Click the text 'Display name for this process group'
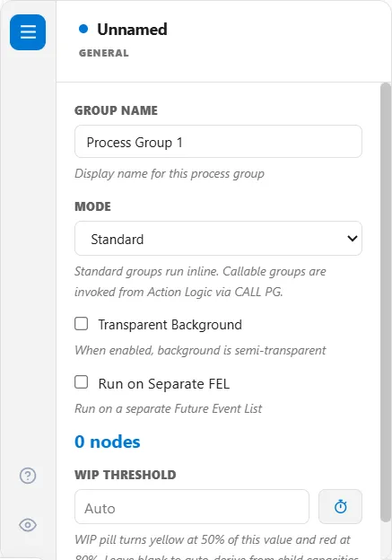This screenshot has height=560, width=392. click(170, 174)
